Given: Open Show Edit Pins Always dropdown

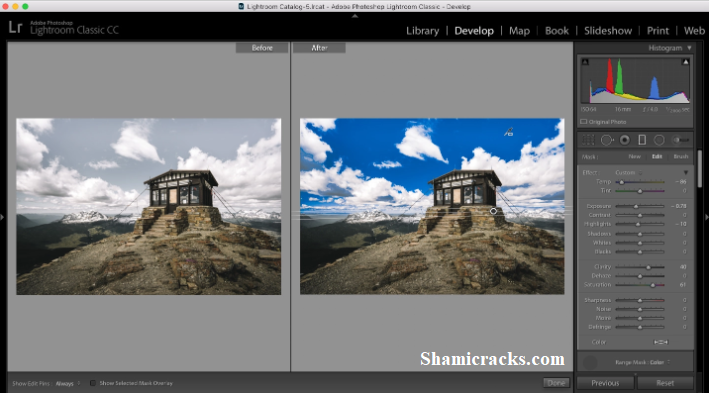Looking at the screenshot, I should [x=67, y=384].
